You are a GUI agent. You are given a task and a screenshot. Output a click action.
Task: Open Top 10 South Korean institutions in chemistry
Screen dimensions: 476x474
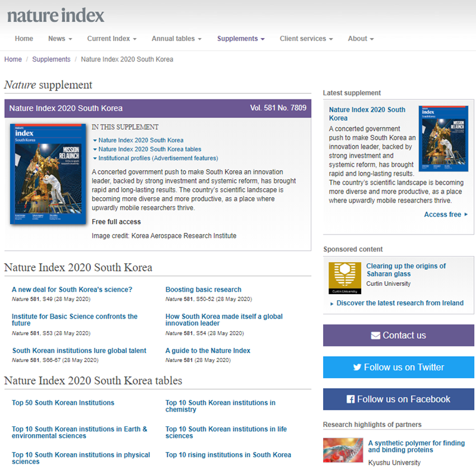[x=220, y=406]
